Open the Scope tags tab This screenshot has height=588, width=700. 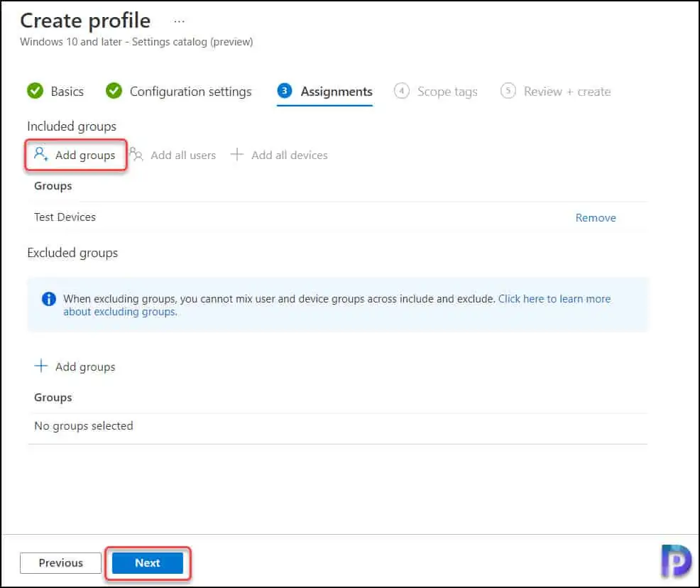point(436,92)
